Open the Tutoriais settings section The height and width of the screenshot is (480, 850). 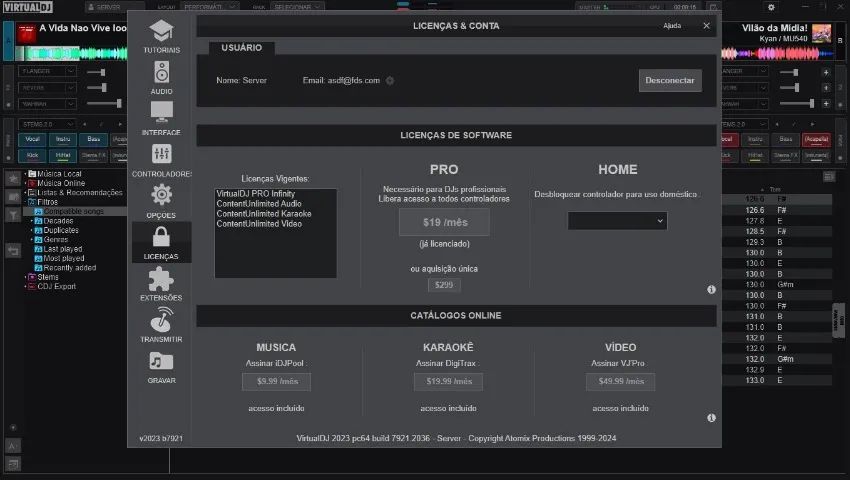coord(161,37)
